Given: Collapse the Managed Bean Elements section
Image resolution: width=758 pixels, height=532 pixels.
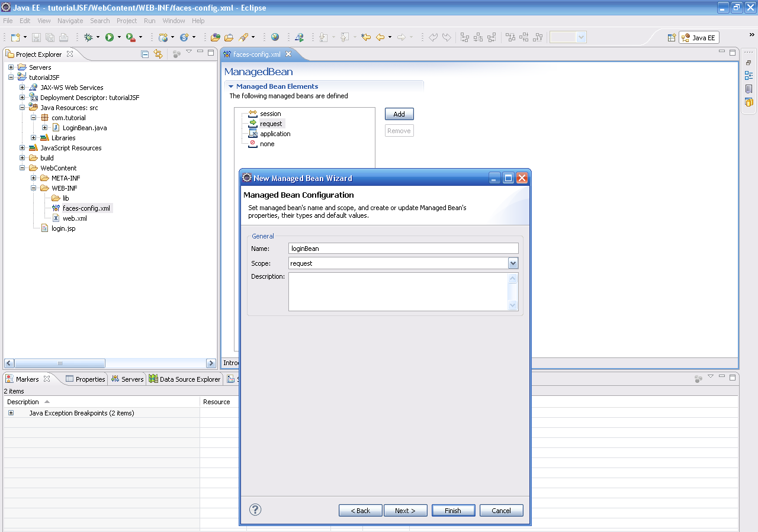Looking at the screenshot, I should [231, 86].
